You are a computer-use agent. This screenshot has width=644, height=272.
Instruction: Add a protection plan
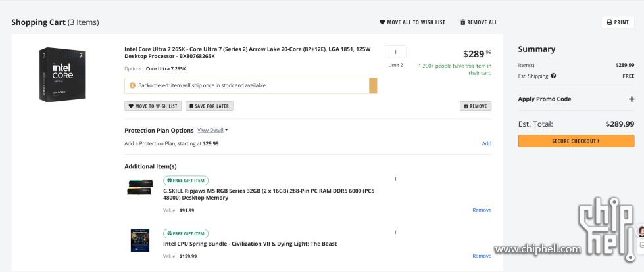487,144
